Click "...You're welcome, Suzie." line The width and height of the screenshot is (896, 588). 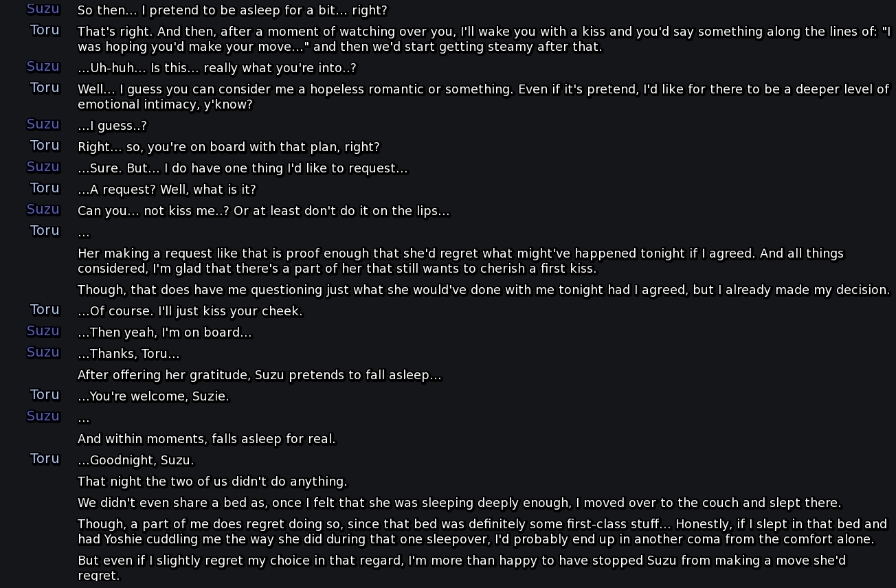pyautogui.click(x=154, y=396)
